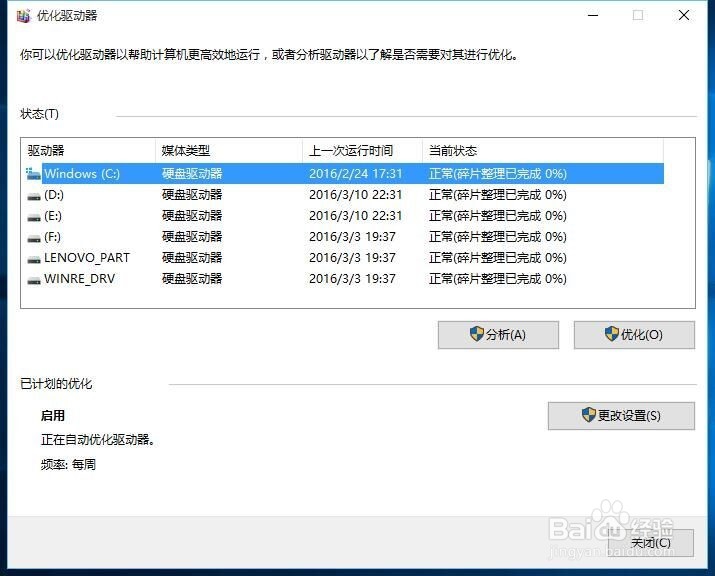This screenshot has width=715, height=576.
Task: Click the WINRE_DRV drive icon
Action: tap(34, 280)
